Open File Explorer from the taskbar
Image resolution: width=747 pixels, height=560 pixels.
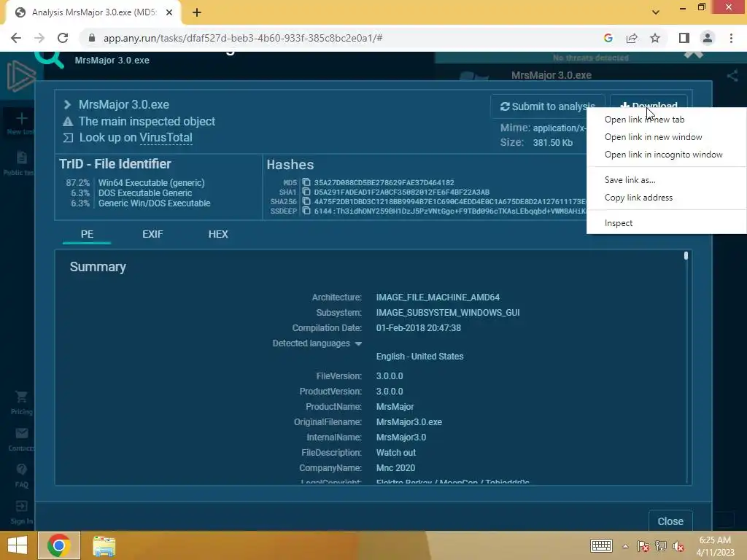pos(104,545)
